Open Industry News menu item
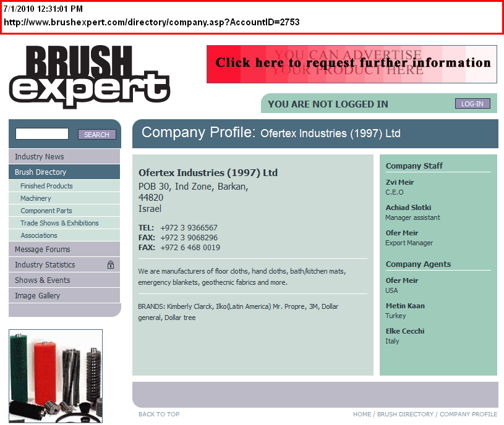The height and width of the screenshot is (425, 504). (40, 157)
